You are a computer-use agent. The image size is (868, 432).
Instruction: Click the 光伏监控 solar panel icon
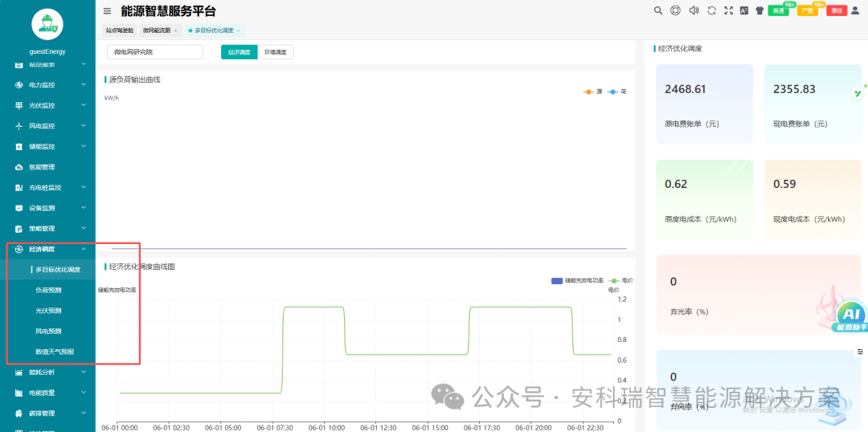(x=18, y=106)
